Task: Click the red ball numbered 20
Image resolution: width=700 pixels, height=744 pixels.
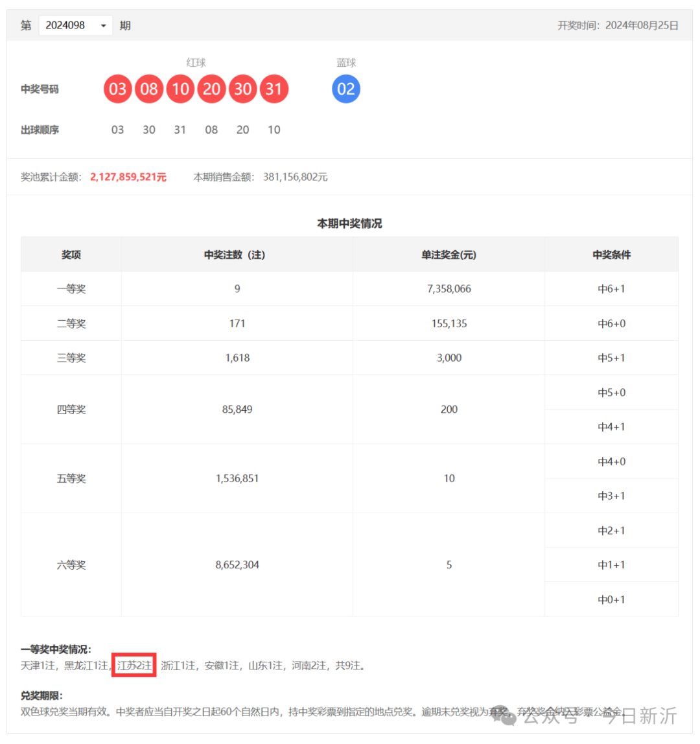Action: click(212, 89)
